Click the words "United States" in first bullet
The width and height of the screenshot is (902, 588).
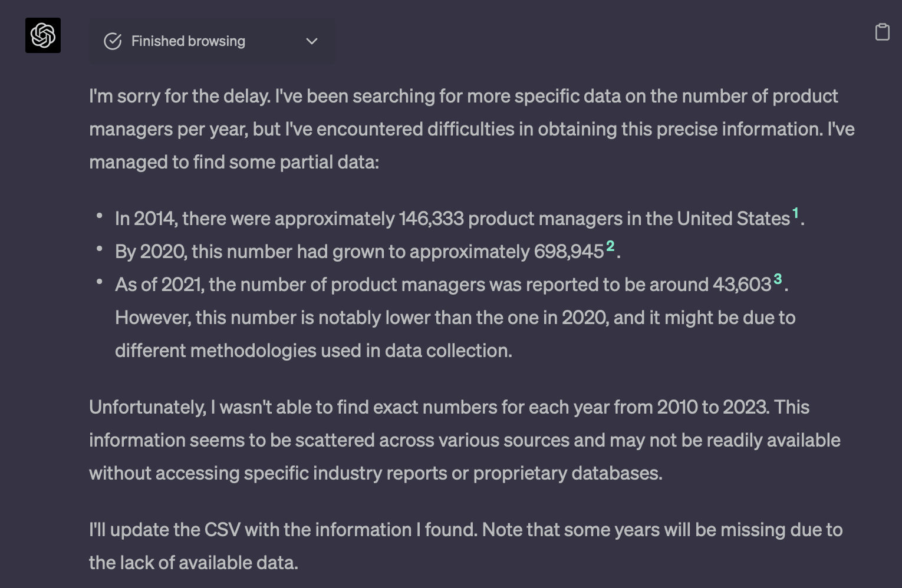point(733,219)
